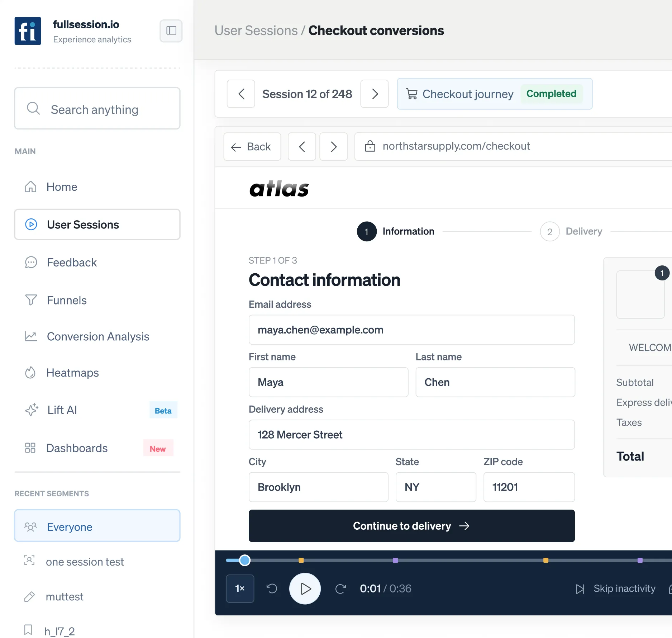Click the fullsession.io logo
Image resolution: width=672 pixels, height=638 pixels.
coord(28,31)
